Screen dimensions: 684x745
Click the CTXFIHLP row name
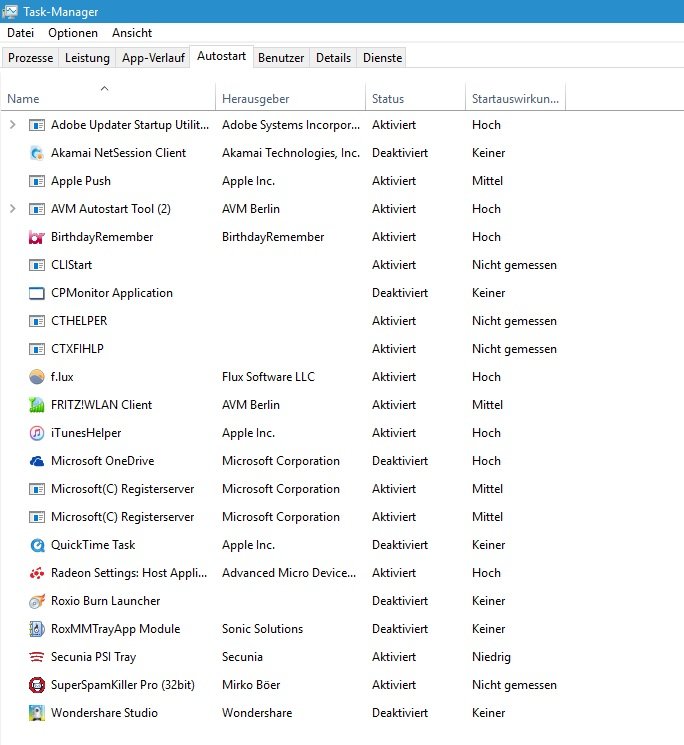77,349
